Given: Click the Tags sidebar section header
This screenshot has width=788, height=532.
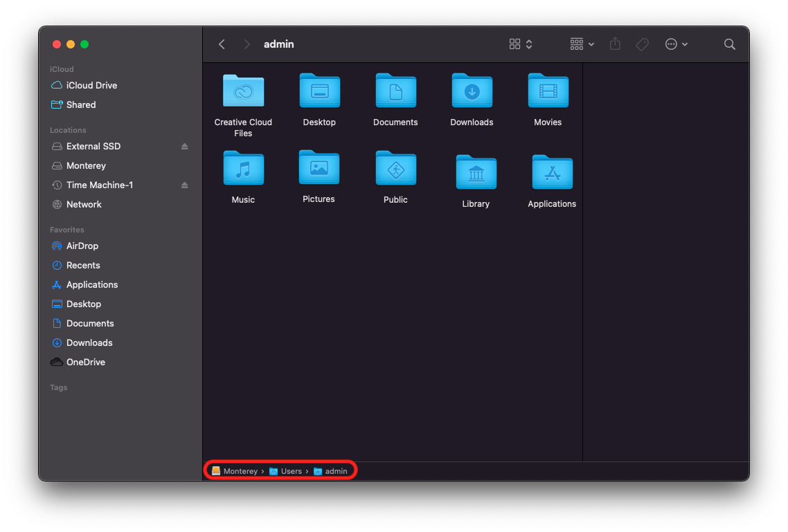Looking at the screenshot, I should tap(58, 387).
